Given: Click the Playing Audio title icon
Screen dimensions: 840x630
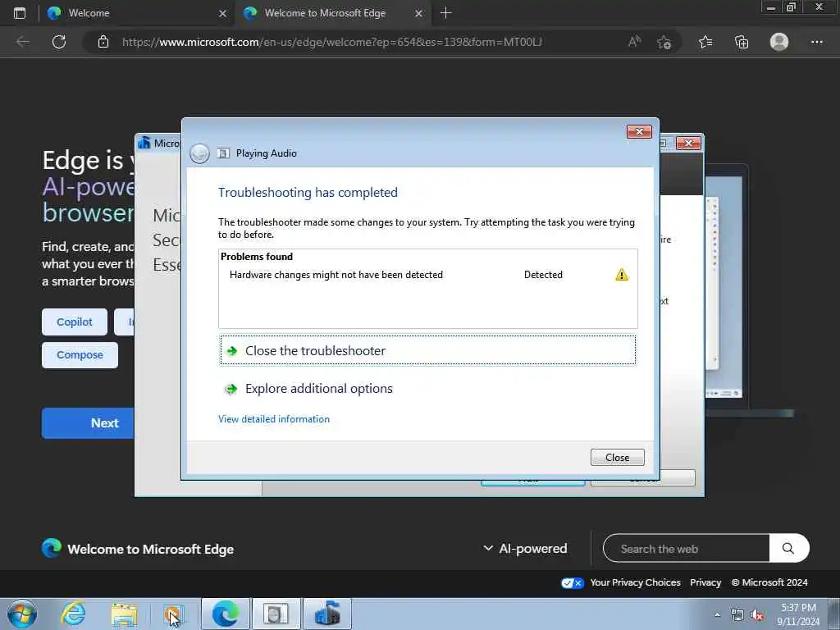Looking at the screenshot, I should (223, 153).
